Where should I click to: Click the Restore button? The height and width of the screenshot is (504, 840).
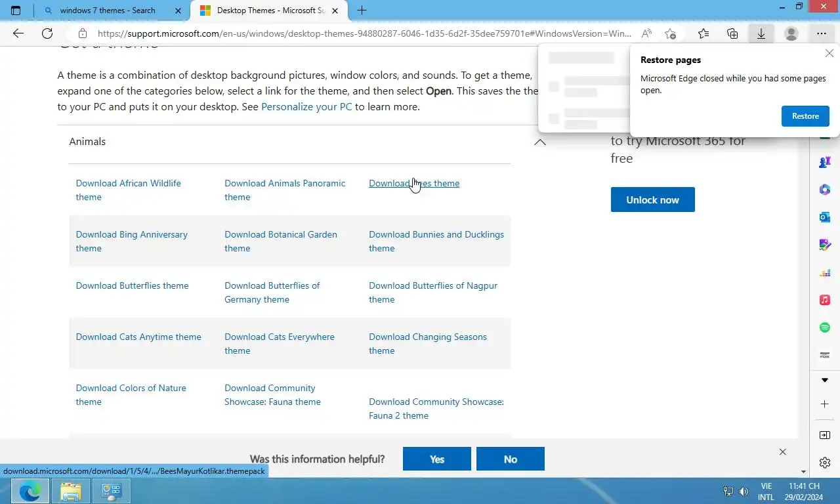805,116
